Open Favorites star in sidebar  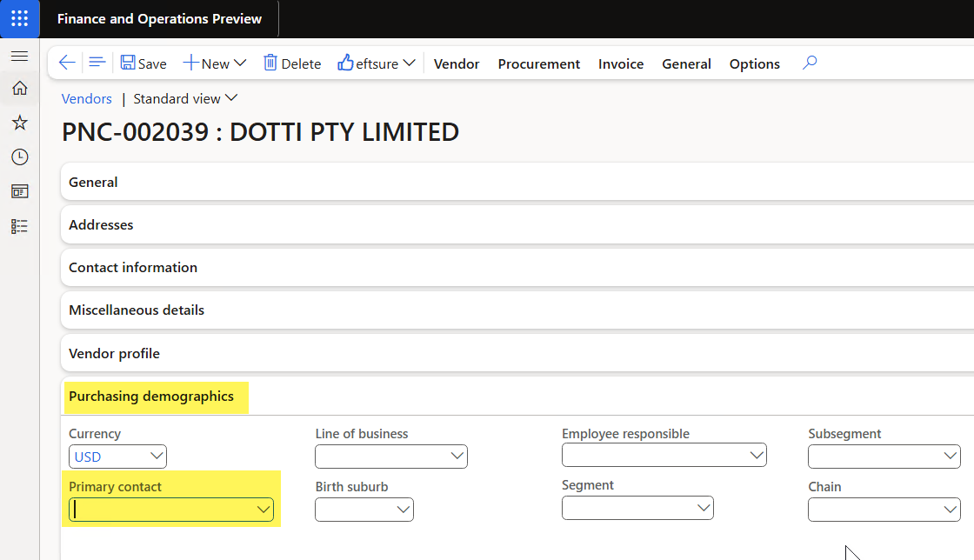(x=20, y=123)
